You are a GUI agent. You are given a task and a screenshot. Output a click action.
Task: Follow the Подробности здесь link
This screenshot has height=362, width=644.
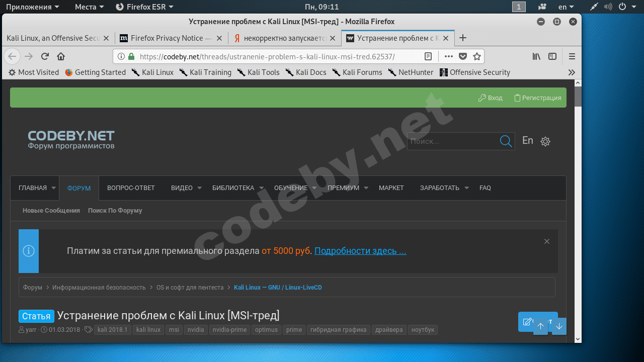(360, 251)
